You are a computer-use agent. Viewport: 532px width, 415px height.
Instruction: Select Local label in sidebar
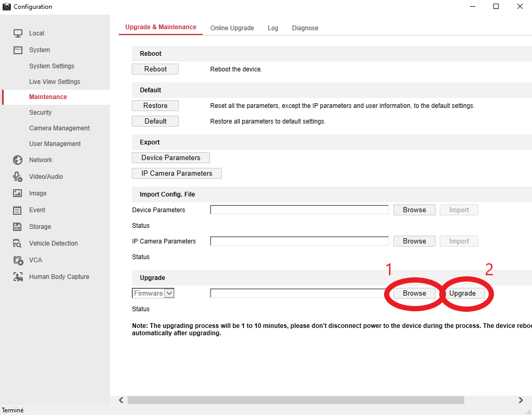click(x=36, y=33)
